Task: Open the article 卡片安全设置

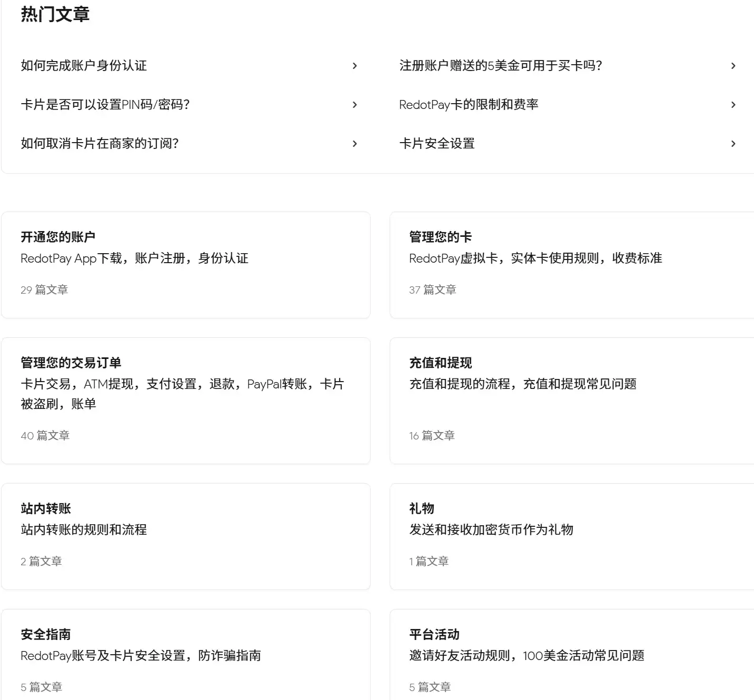Action: (x=437, y=143)
